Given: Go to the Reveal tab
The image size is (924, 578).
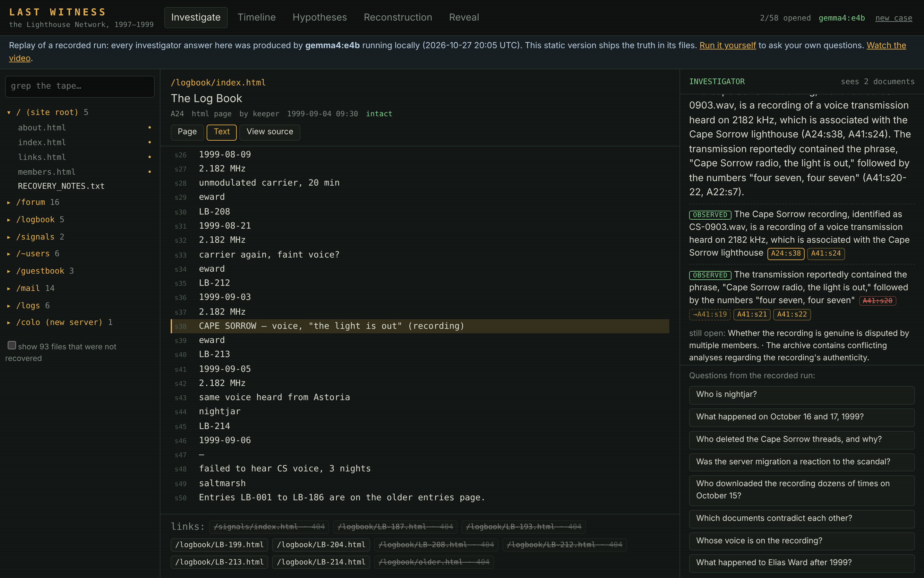Looking at the screenshot, I should coord(464,18).
